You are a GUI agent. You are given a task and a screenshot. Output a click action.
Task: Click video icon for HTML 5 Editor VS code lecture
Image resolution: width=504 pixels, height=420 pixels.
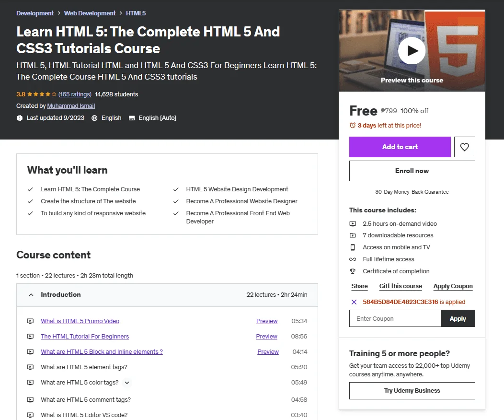click(x=30, y=415)
